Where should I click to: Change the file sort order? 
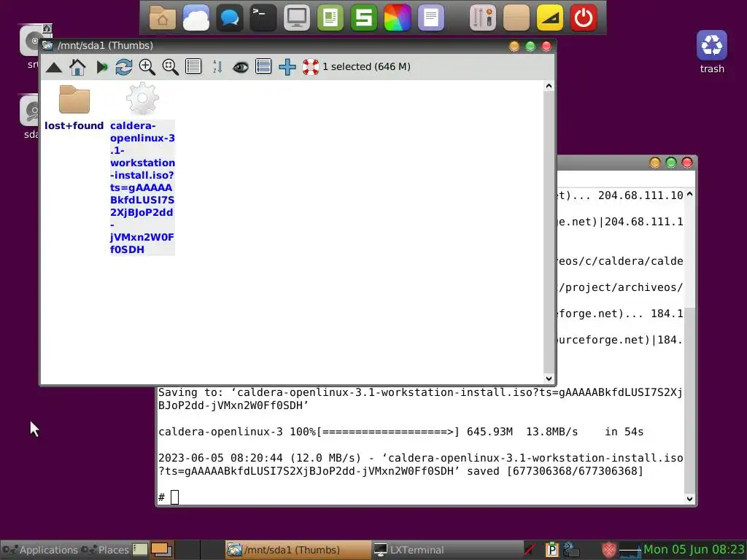217,66
